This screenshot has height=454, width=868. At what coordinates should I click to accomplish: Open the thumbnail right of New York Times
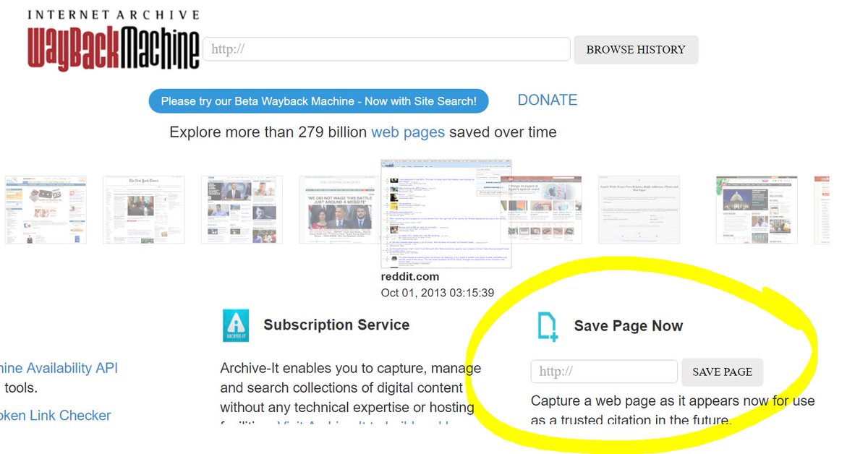(x=242, y=209)
